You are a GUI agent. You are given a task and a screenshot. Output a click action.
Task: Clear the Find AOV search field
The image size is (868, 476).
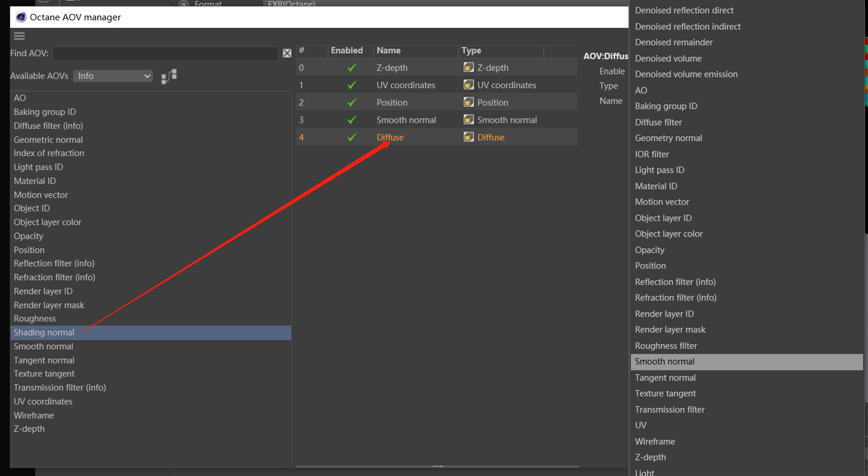pyautogui.click(x=287, y=53)
